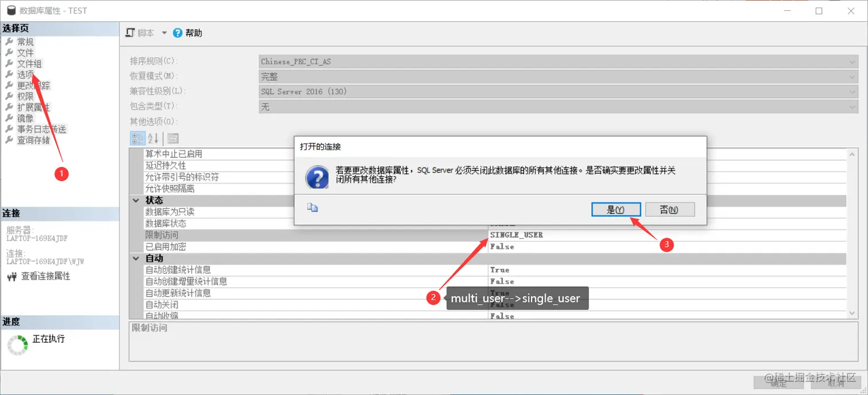The image size is (868, 395).
Task: Open the 更改跟踪 page
Action: pyautogui.click(x=33, y=86)
